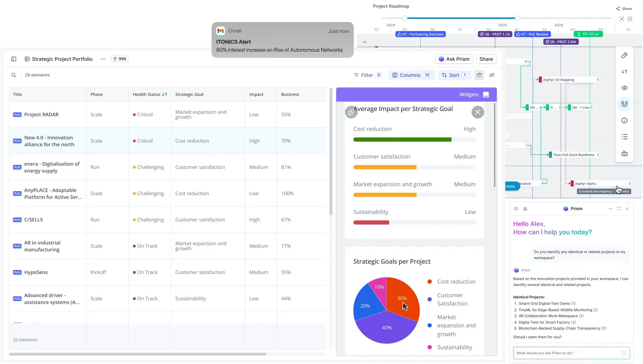Click the Ask Prism button
The height and width of the screenshot is (364, 643).
tap(454, 59)
